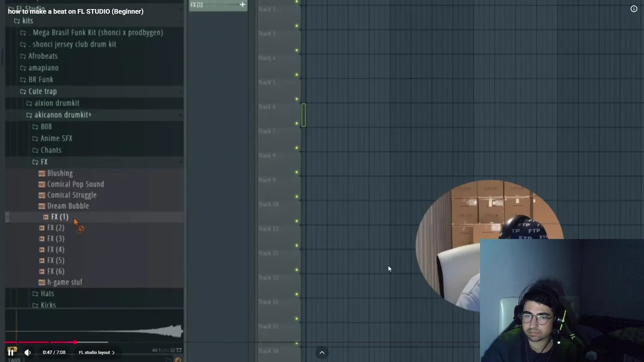
Task: Select the pattern clip on Track 6
Action: tap(303, 115)
